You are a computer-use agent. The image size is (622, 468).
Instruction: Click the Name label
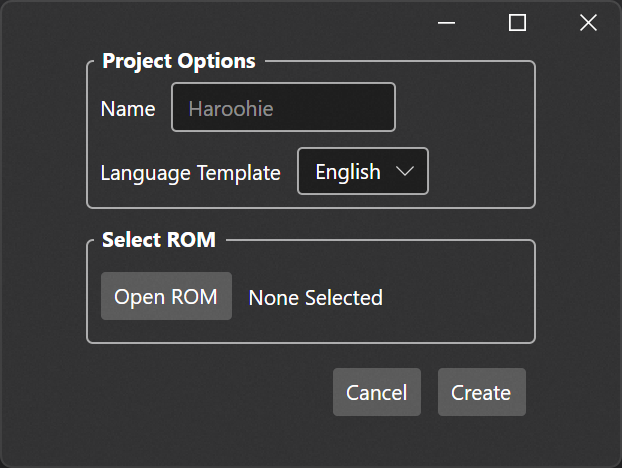click(x=128, y=109)
